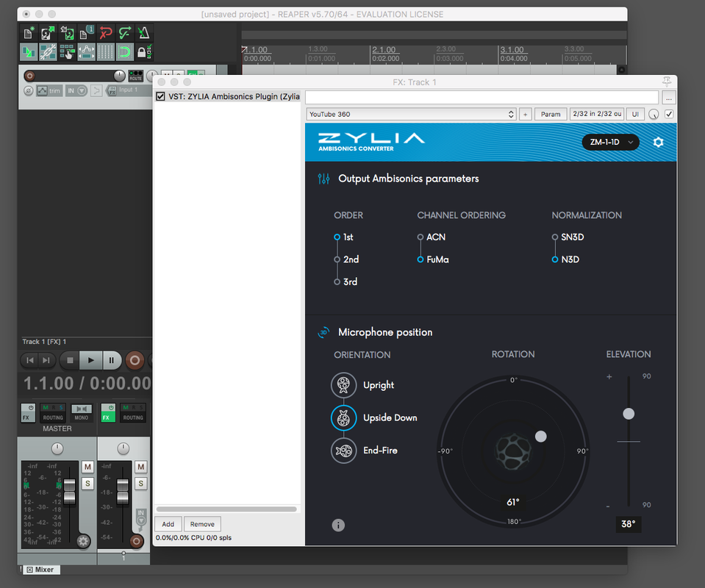This screenshot has height=588, width=705.
Task: Click the plus preset button
Action: [x=525, y=114]
